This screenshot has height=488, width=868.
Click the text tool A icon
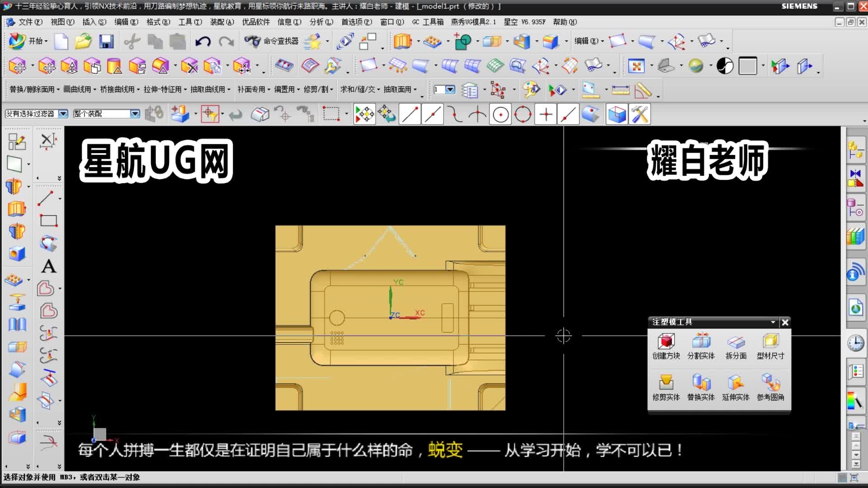click(48, 266)
